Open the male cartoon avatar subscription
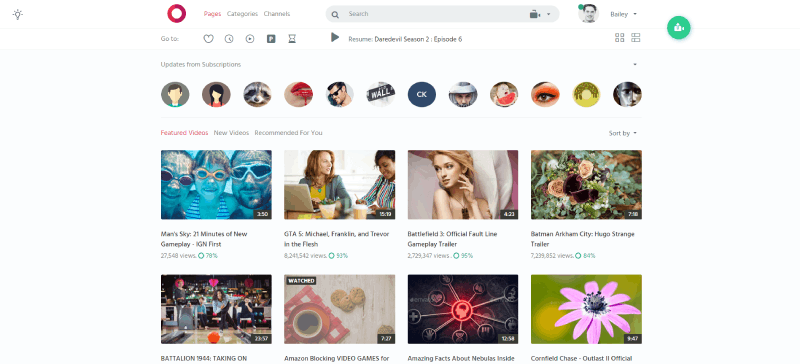800x364 pixels. point(175,94)
